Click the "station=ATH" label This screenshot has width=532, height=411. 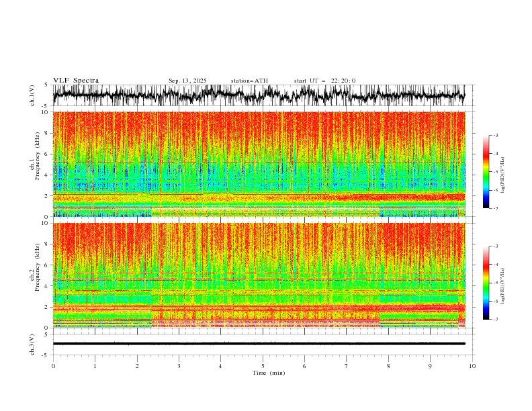[249, 81]
